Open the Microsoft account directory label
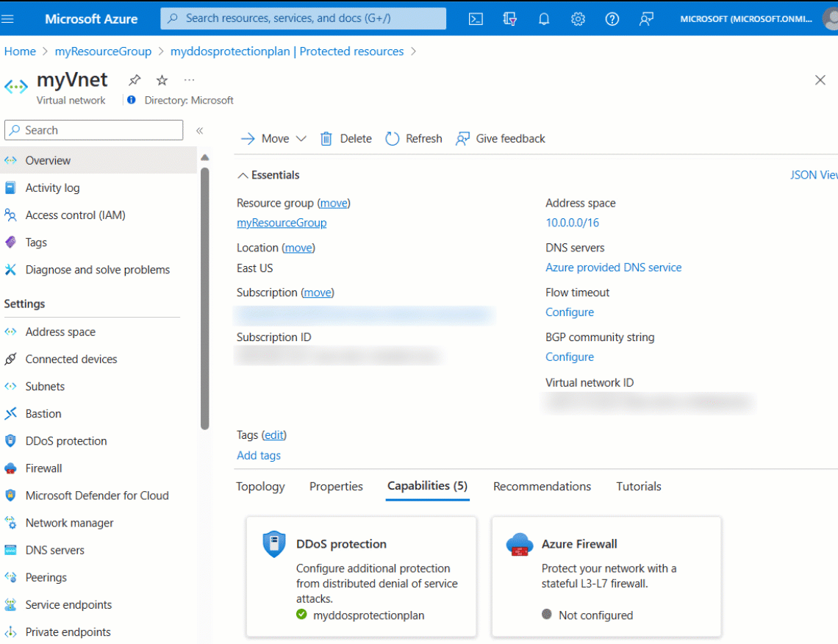The image size is (838, 644). [745, 18]
